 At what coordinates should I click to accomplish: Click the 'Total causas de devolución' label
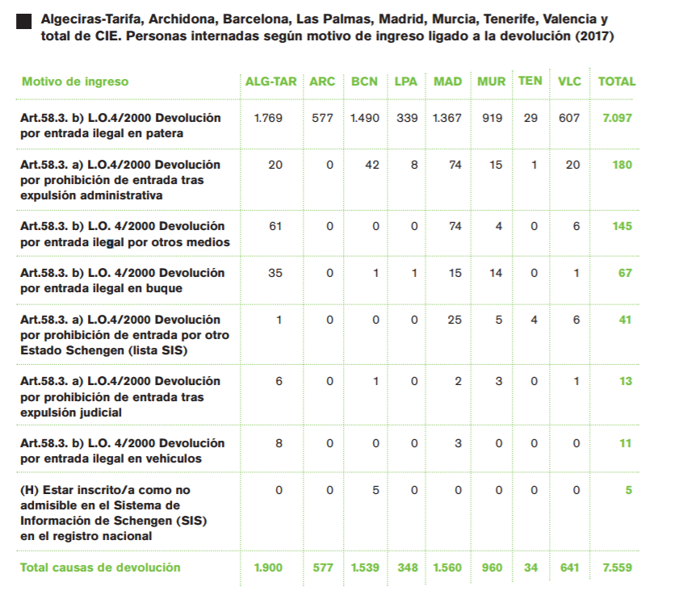pyautogui.click(x=100, y=568)
